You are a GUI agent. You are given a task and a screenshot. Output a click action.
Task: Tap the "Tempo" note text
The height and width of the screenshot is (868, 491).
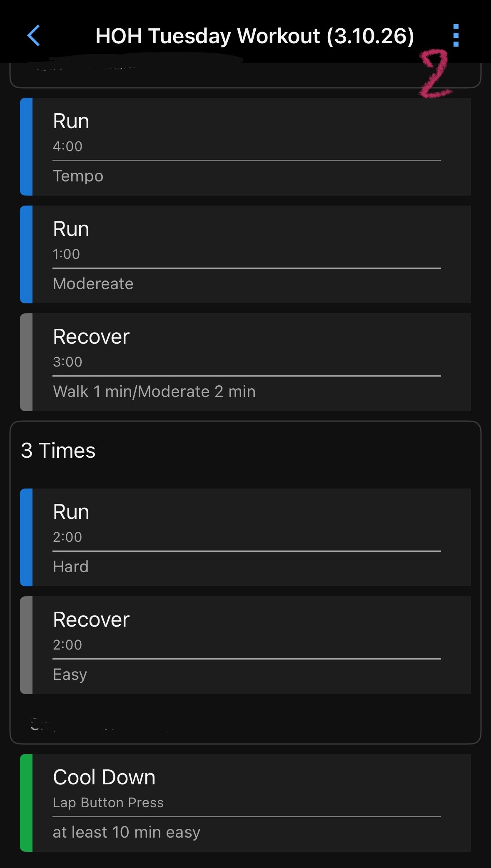click(78, 176)
